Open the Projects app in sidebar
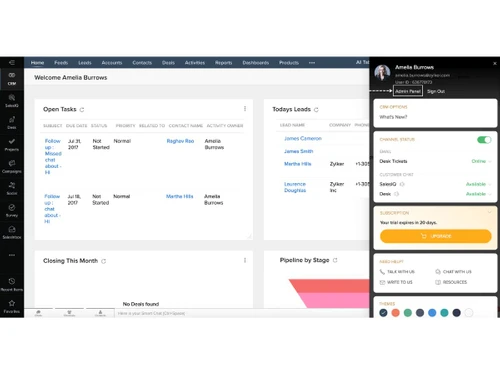Image resolution: width=500 pixels, height=375 pixels. (12, 145)
